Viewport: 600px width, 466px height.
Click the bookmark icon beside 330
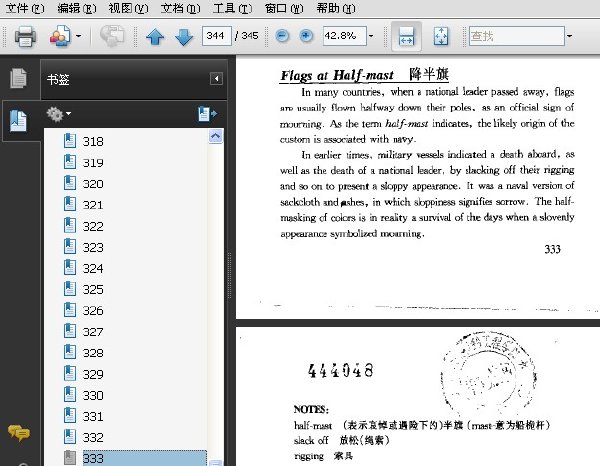pyautogui.click(x=70, y=394)
